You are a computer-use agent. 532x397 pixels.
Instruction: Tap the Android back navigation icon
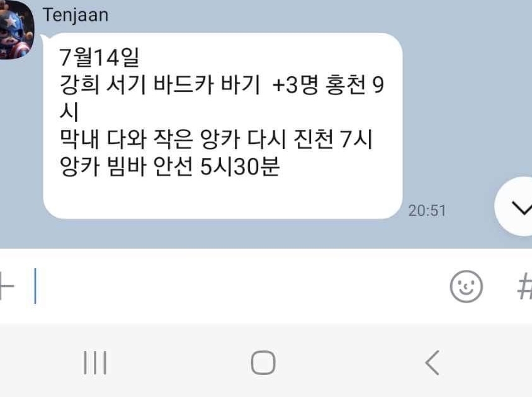tap(433, 363)
